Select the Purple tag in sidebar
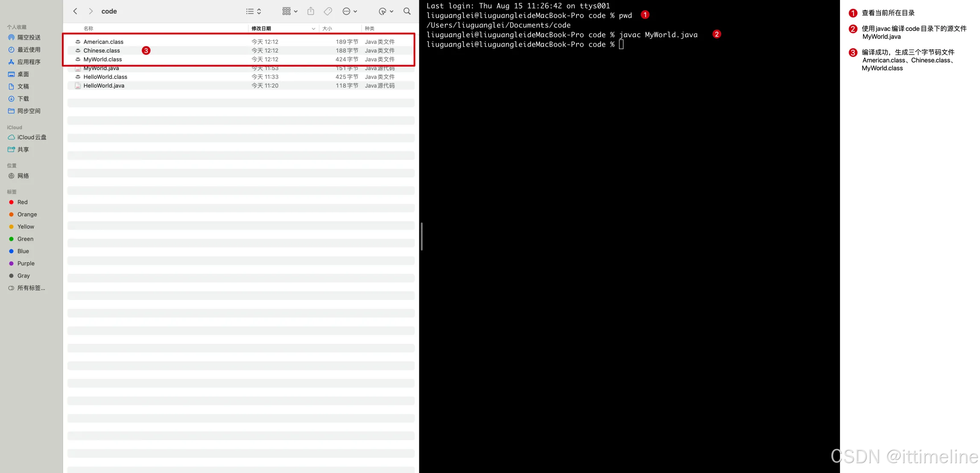The height and width of the screenshot is (473, 980). (x=26, y=264)
